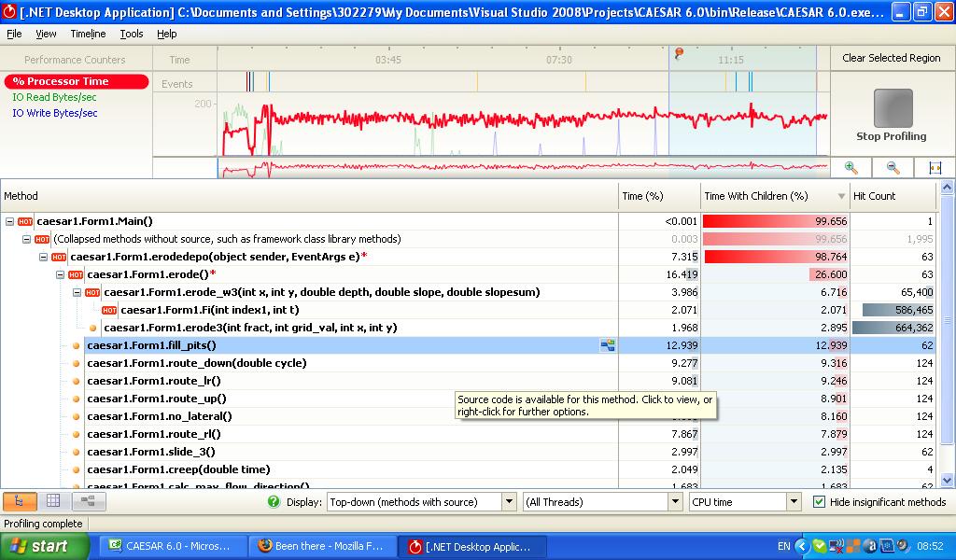The width and height of the screenshot is (956, 560).
Task: Collapse erode_w3 tree node
Action: click(77, 292)
